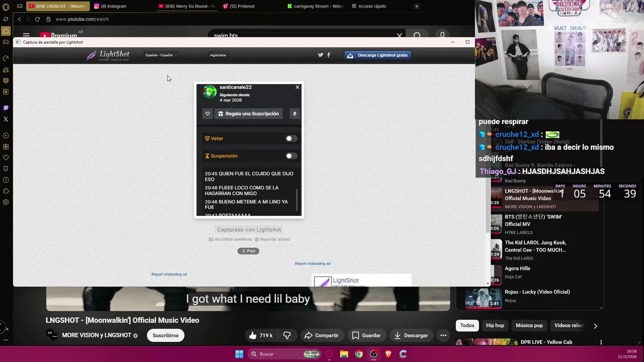This screenshot has width=644, height=362.
Task: Dislike the video with thumbs down
Action: point(287,335)
